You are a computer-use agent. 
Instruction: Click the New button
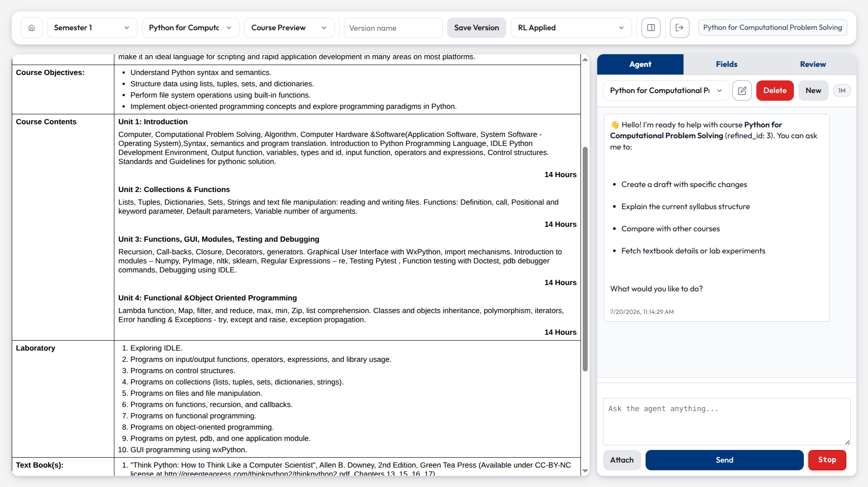[x=813, y=91]
